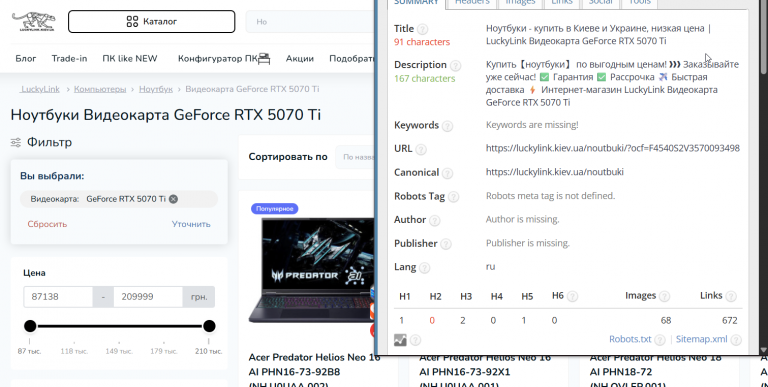Click the SEO panel scrollbar down arrow

tap(763, 350)
